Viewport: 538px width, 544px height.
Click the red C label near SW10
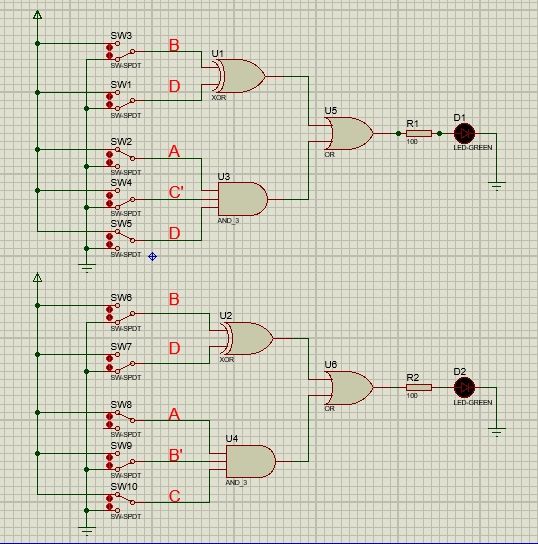tap(174, 496)
